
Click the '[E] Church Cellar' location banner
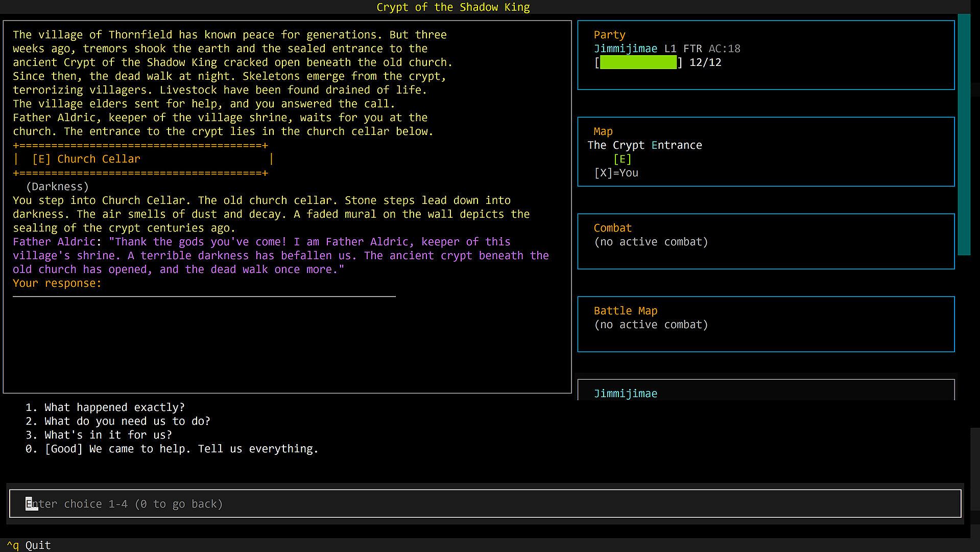click(86, 159)
